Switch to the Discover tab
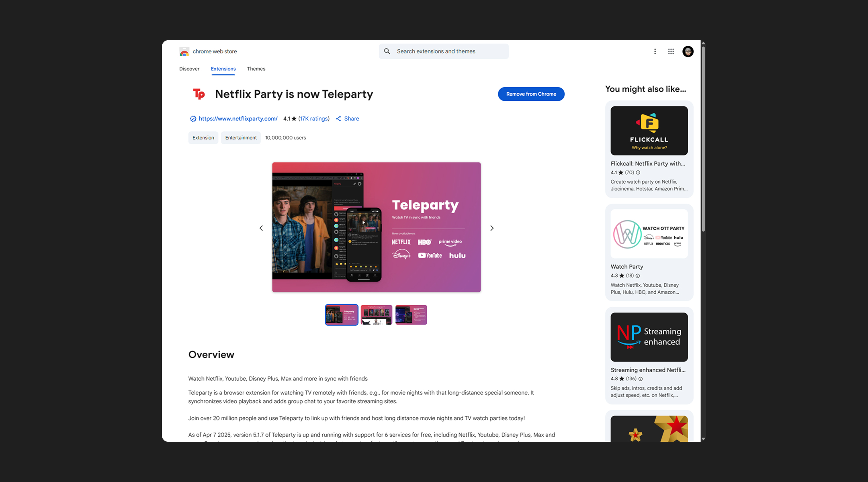 coord(189,69)
